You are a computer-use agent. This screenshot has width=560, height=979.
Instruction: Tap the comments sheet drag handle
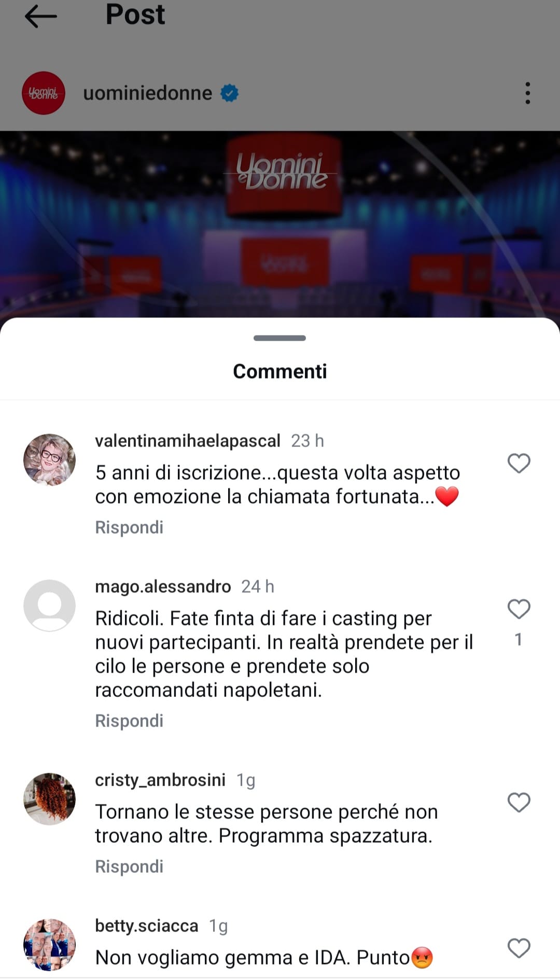click(279, 338)
